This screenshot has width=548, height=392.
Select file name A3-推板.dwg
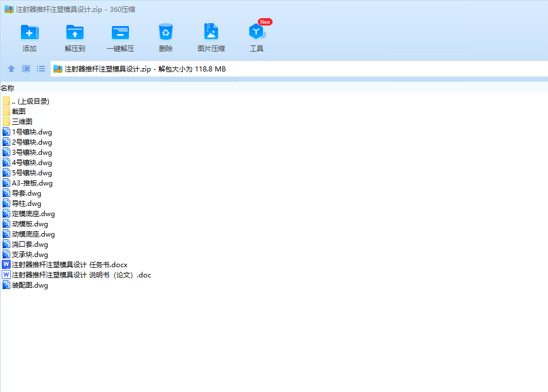click(32, 183)
